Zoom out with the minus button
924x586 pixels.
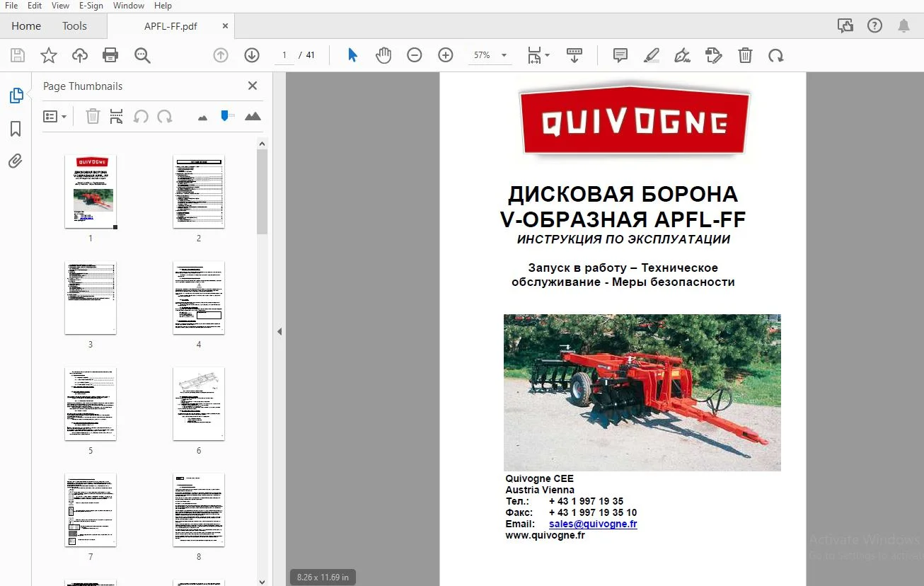(415, 55)
